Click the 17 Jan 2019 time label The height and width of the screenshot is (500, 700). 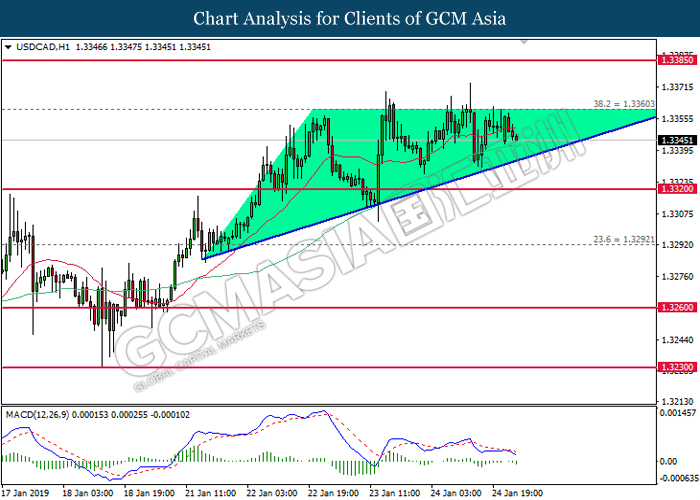click(26, 493)
